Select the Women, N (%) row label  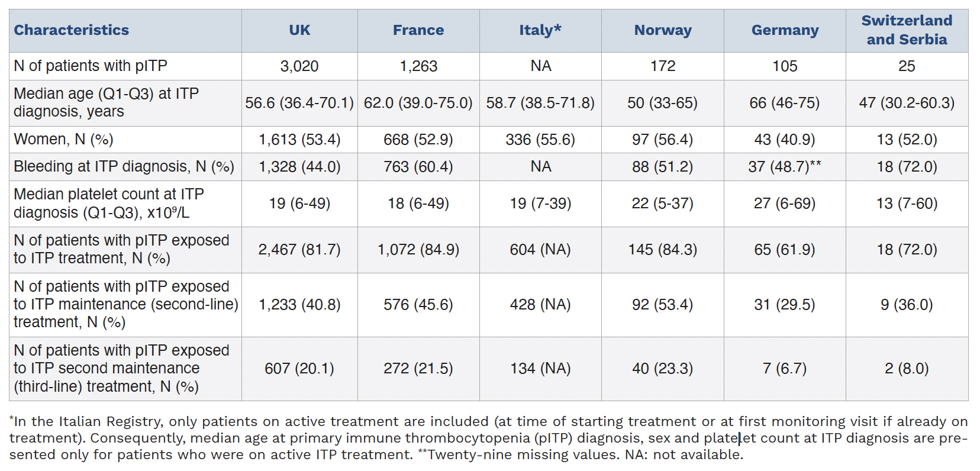[64, 140]
